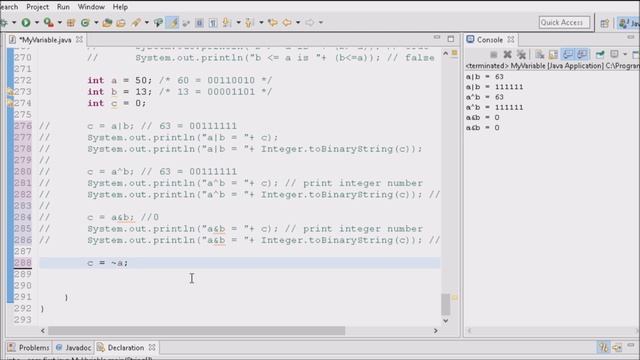Image resolution: width=640 pixels, height=360 pixels.
Task: Click the editor horizontal scrollbar thumb
Action: [196, 331]
